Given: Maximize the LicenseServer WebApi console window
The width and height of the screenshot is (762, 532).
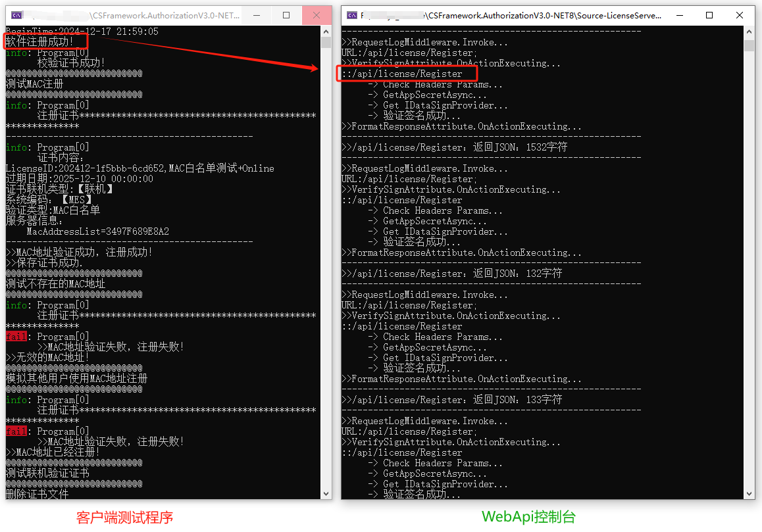Looking at the screenshot, I should tap(709, 15).
